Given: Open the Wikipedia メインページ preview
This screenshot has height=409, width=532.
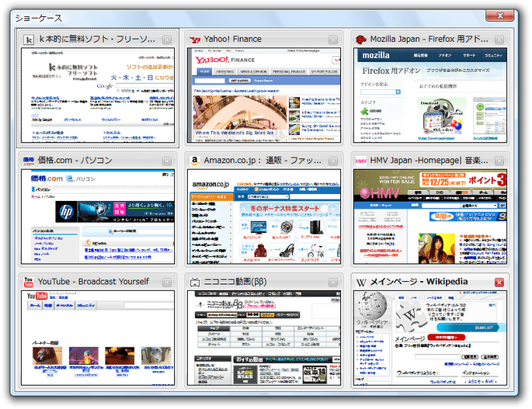Looking at the screenshot, I should [x=430, y=338].
